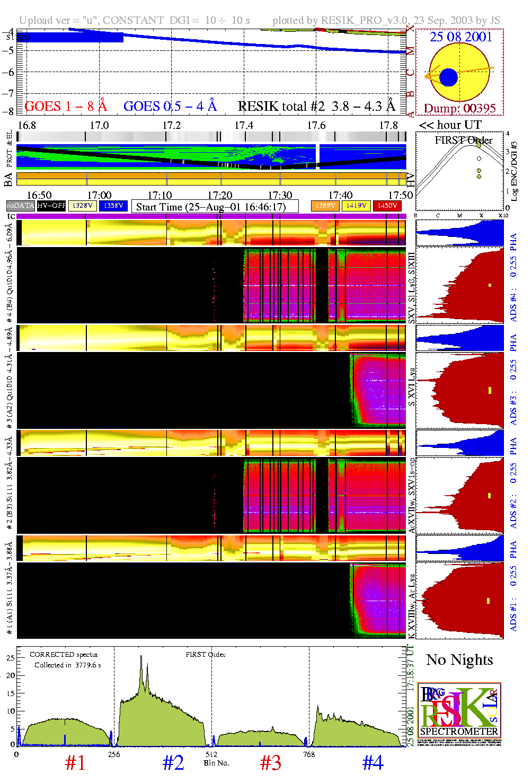
Task: Select the blue 1358V legend swatch
Action: pyautogui.click(x=113, y=206)
